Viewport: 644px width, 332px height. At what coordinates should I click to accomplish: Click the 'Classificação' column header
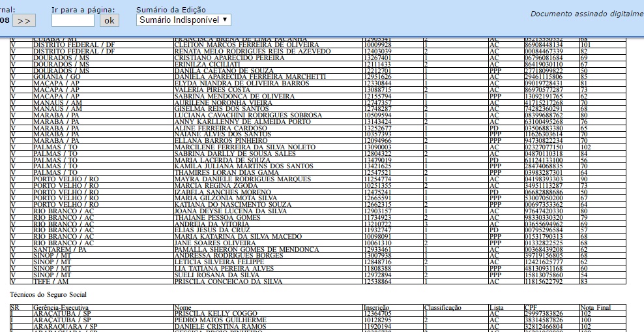(x=443, y=307)
